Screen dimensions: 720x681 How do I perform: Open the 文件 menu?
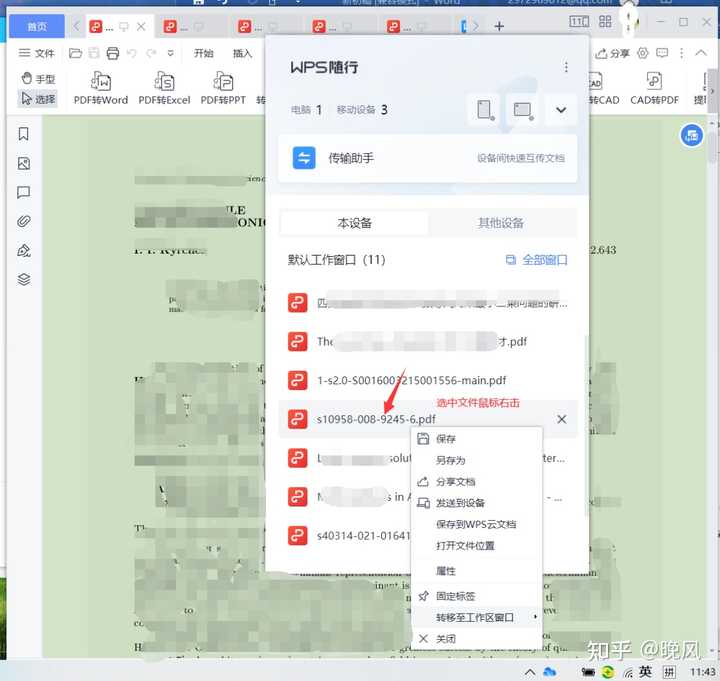pos(37,53)
